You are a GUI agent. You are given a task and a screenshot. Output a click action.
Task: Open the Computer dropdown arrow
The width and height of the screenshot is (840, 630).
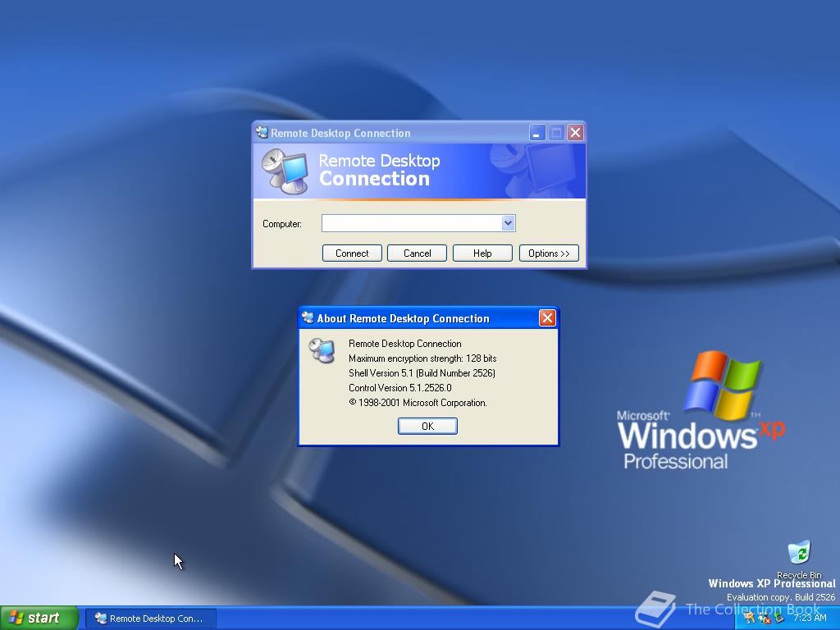508,223
